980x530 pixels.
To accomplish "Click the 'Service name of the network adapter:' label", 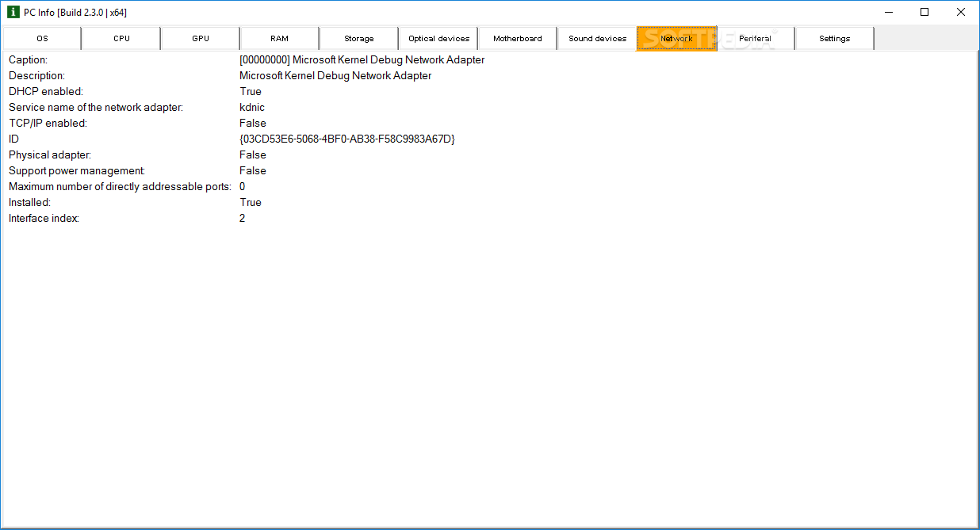I will tap(96, 108).
